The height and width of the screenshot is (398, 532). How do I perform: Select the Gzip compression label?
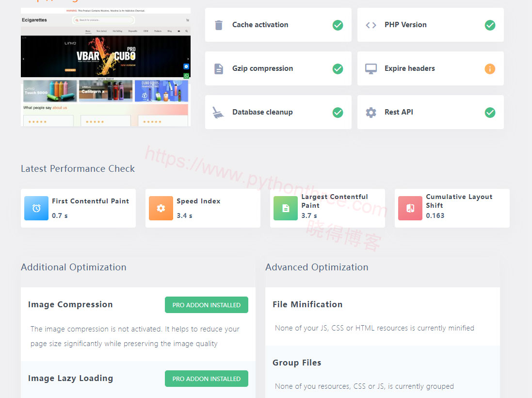click(x=263, y=68)
